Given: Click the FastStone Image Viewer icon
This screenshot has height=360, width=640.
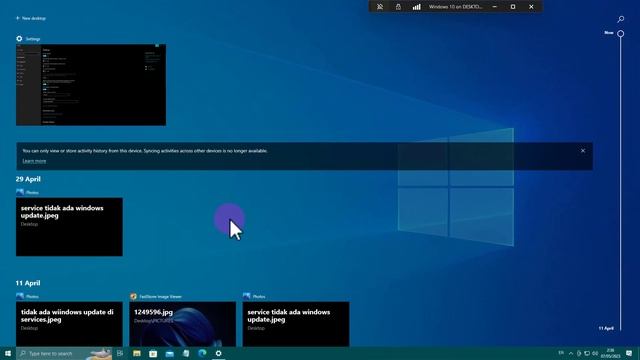Looking at the screenshot, I should (x=133, y=296).
